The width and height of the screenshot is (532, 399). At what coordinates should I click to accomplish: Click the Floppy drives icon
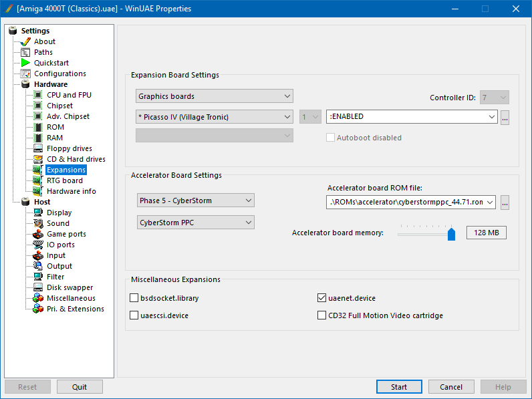point(38,148)
